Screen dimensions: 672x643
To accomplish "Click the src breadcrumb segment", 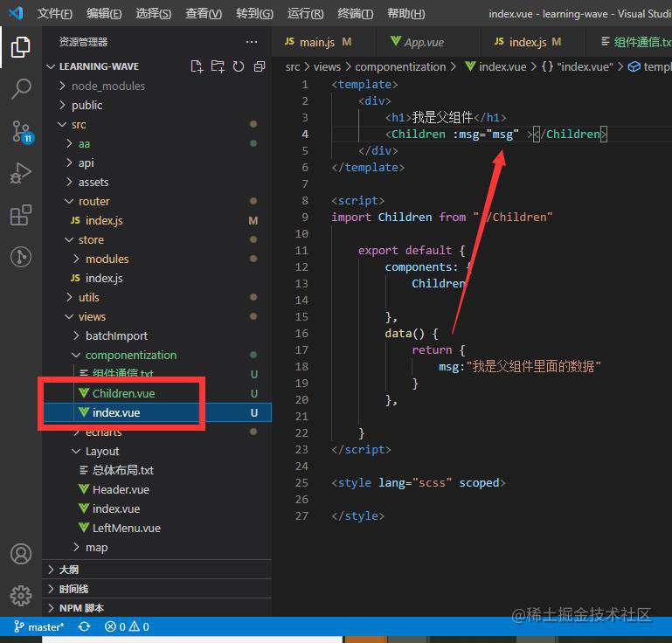I will coord(292,66).
